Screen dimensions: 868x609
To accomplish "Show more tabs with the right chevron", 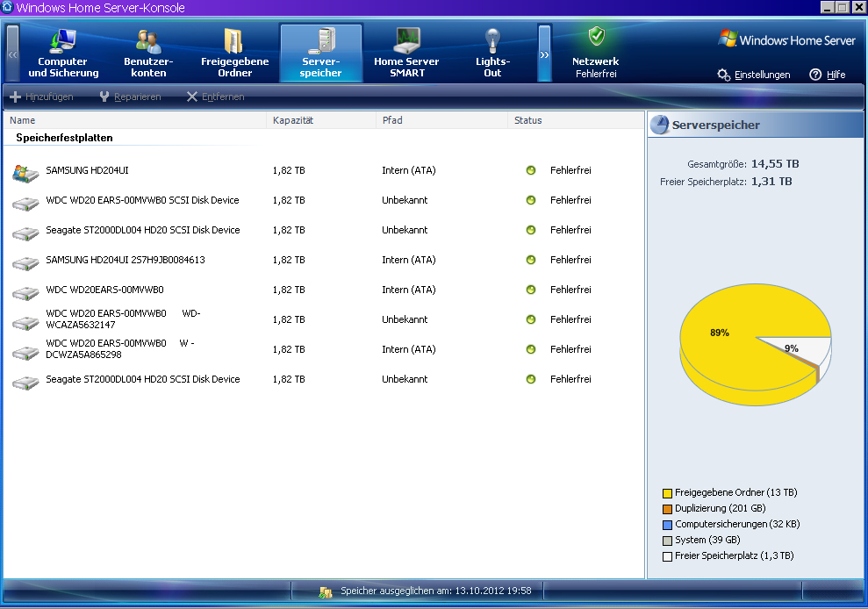I will click(x=545, y=54).
